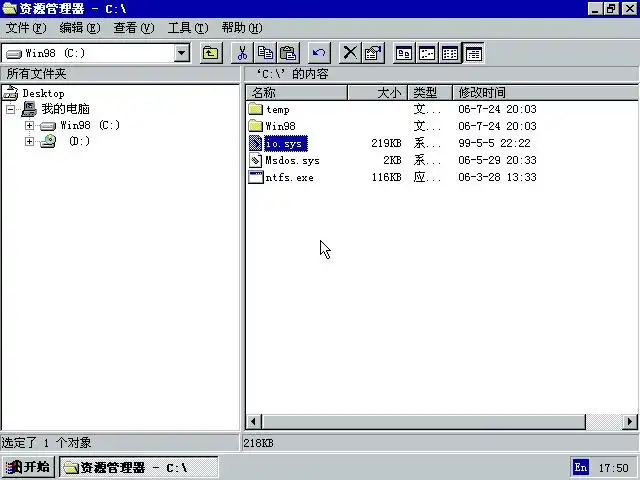The height and width of the screenshot is (480, 640).
Task: Open the 帮助(H) menu
Action: pyautogui.click(x=242, y=28)
